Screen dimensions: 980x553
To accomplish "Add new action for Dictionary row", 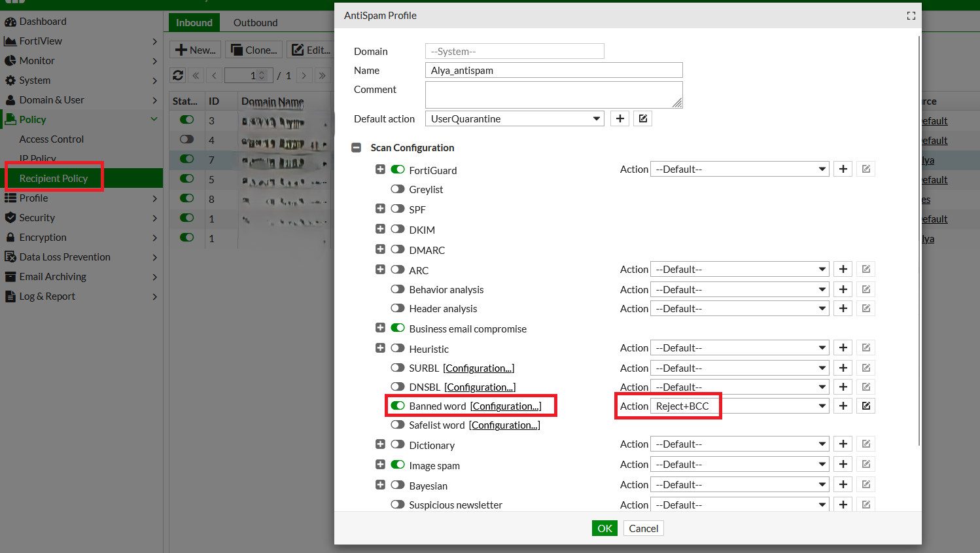I will pyautogui.click(x=843, y=444).
